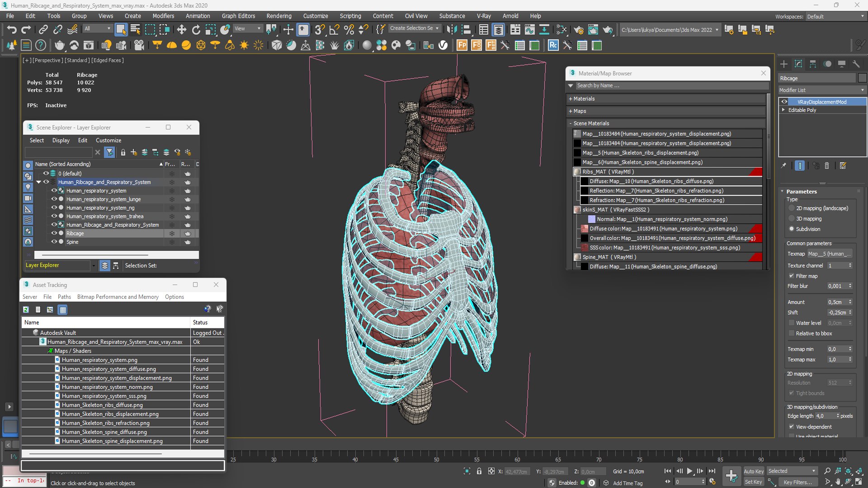The height and width of the screenshot is (488, 868).
Task: Click the Redo arrow icon
Action: point(26,30)
